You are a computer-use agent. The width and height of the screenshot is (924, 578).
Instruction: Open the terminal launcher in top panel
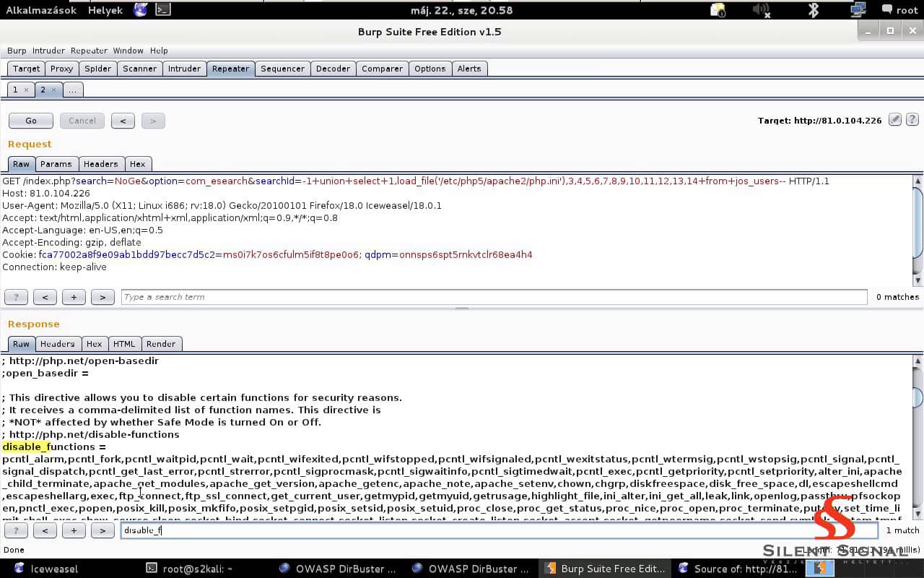click(x=163, y=10)
